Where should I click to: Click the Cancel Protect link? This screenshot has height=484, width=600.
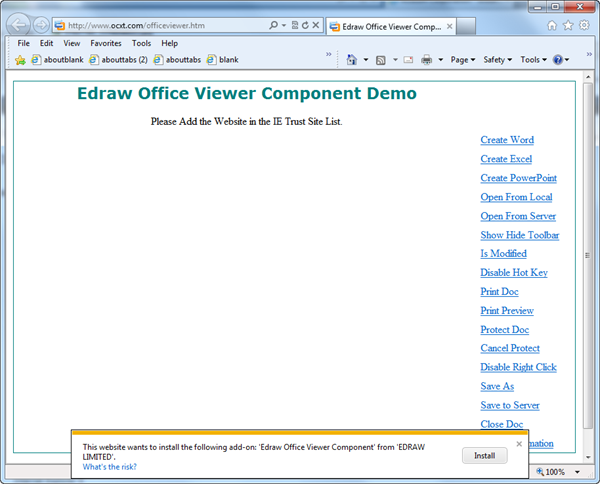point(510,349)
